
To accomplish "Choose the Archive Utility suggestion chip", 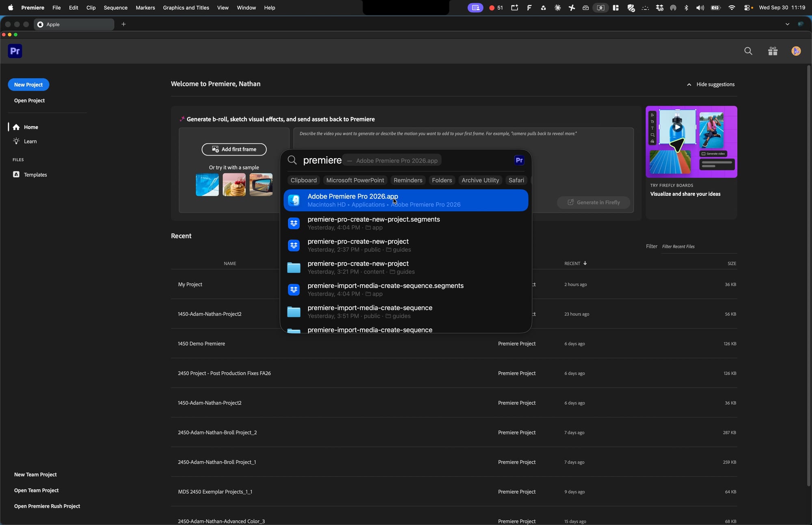I will coord(480,180).
